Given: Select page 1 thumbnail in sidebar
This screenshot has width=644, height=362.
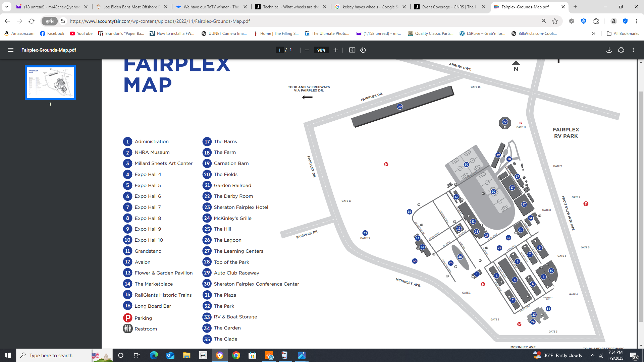Looking at the screenshot, I should point(50,82).
